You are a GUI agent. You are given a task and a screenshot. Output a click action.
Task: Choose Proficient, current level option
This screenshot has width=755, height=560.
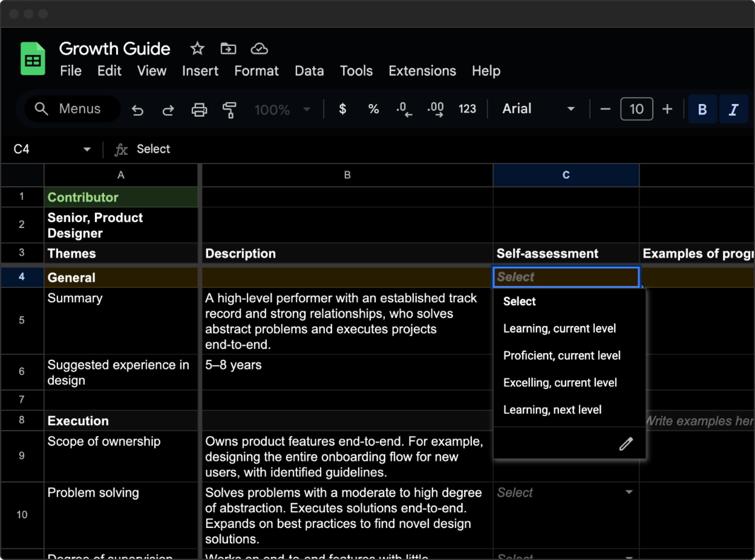pyautogui.click(x=561, y=355)
